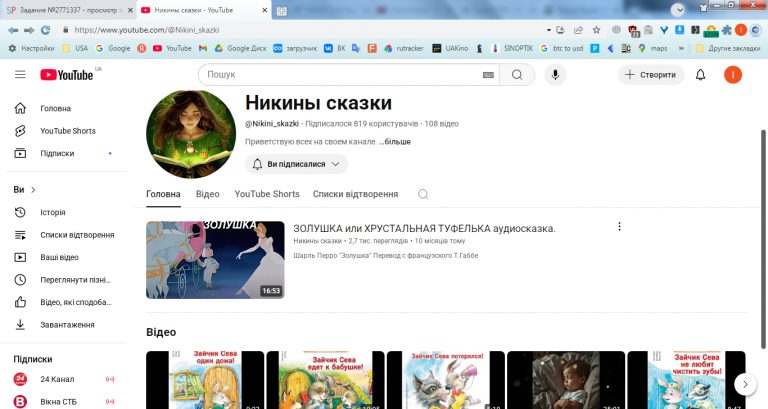The image size is (768, 409).
Task: Open a new browser tab
Action: click(282, 11)
